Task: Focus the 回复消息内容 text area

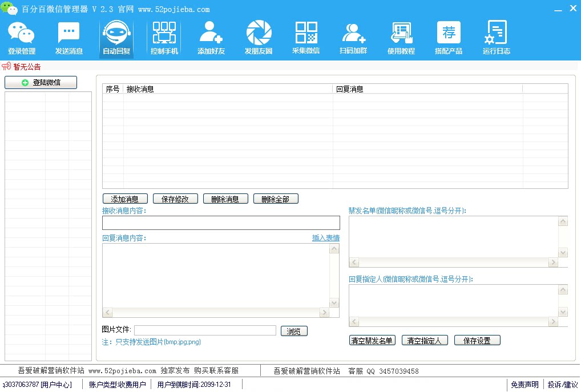Action: (x=216, y=276)
